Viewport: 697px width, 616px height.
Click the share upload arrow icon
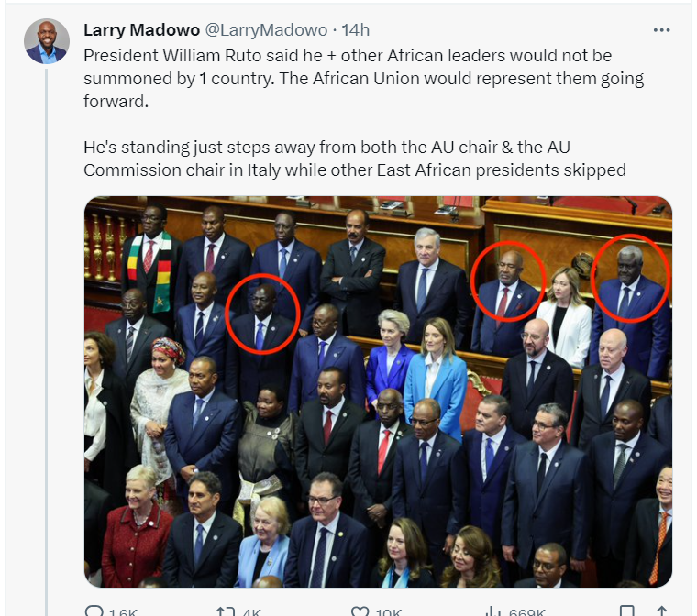(x=662, y=611)
